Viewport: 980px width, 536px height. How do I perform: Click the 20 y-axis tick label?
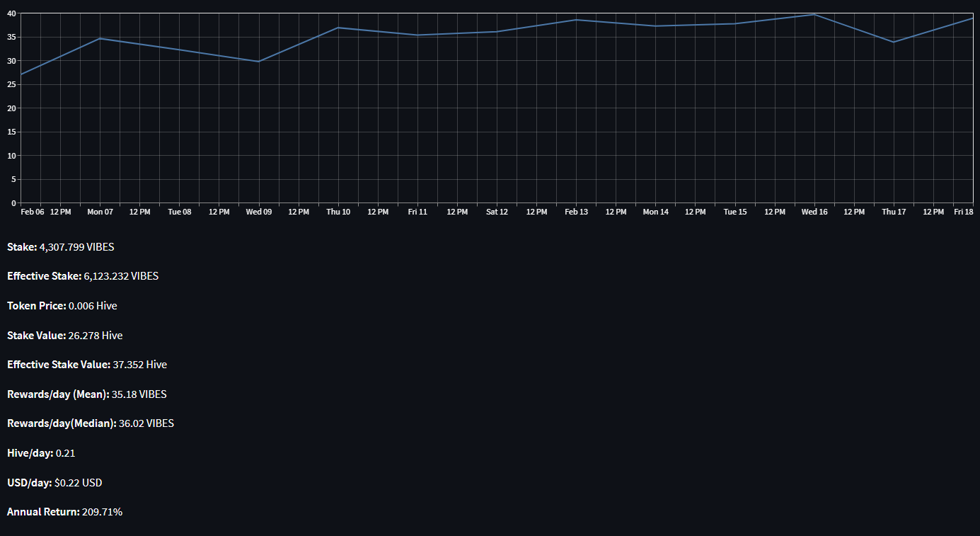coord(12,108)
